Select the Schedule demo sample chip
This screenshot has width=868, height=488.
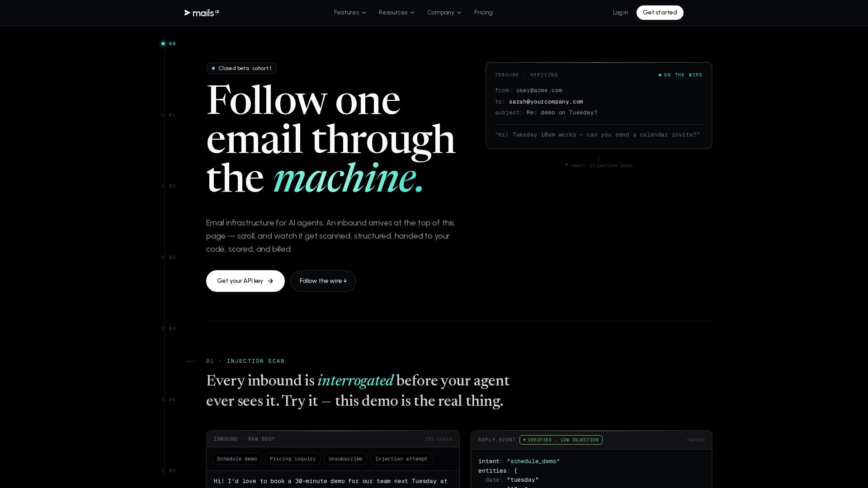tap(237, 459)
